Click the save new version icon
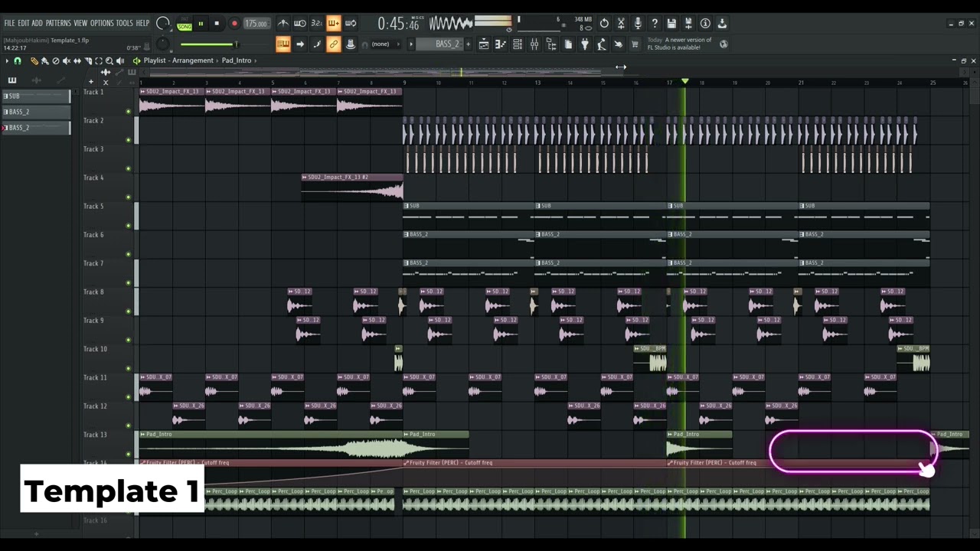This screenshot has width=980, height=551. [x=688, y=23]
